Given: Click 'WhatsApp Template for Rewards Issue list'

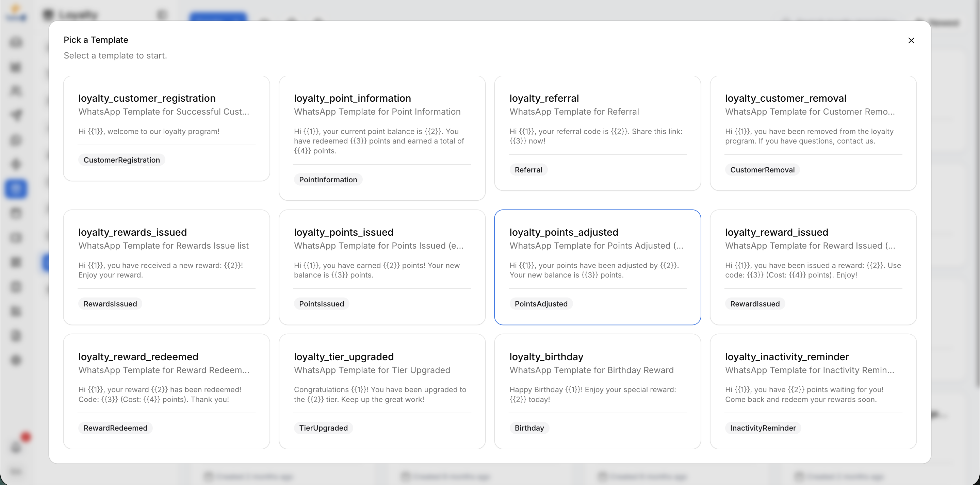Looking at the screenshot, I should tap(164, 246).
